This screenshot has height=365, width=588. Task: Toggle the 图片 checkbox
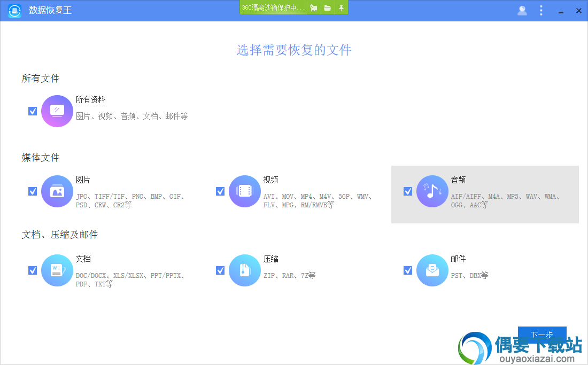point(33,191)
